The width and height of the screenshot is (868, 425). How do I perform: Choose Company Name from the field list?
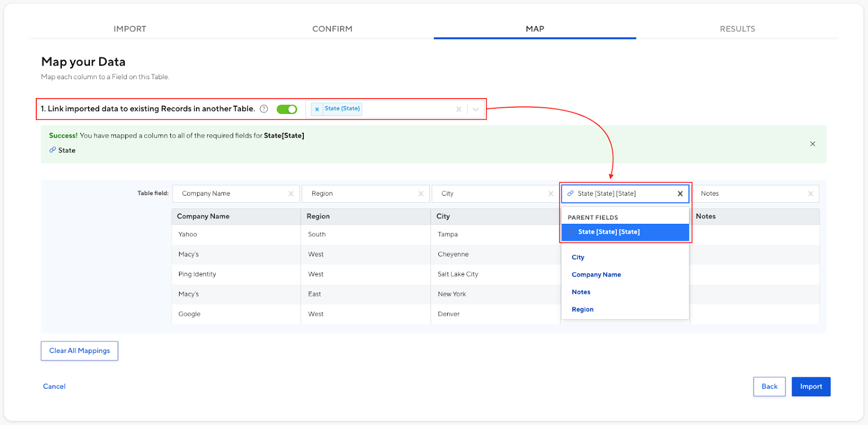coord(596,275)
